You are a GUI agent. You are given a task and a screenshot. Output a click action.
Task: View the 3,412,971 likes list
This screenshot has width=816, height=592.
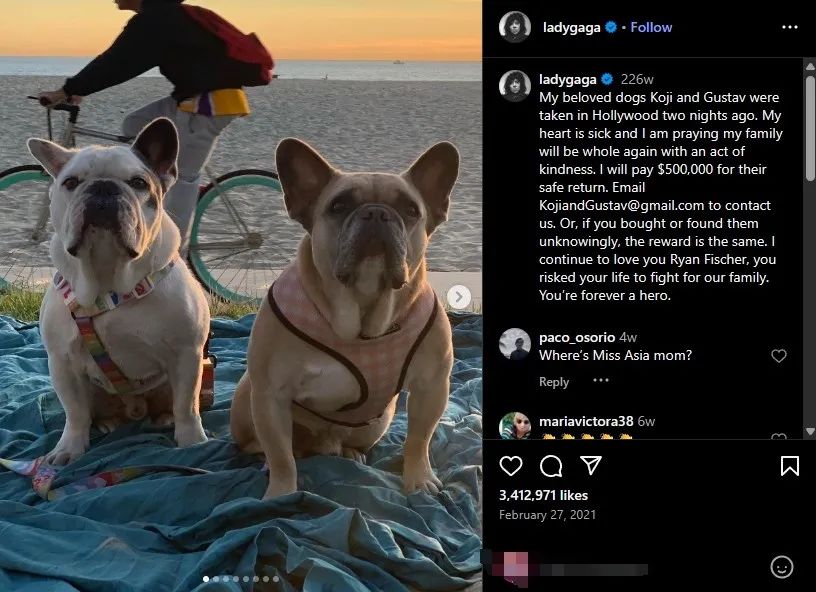click(543, 495)
